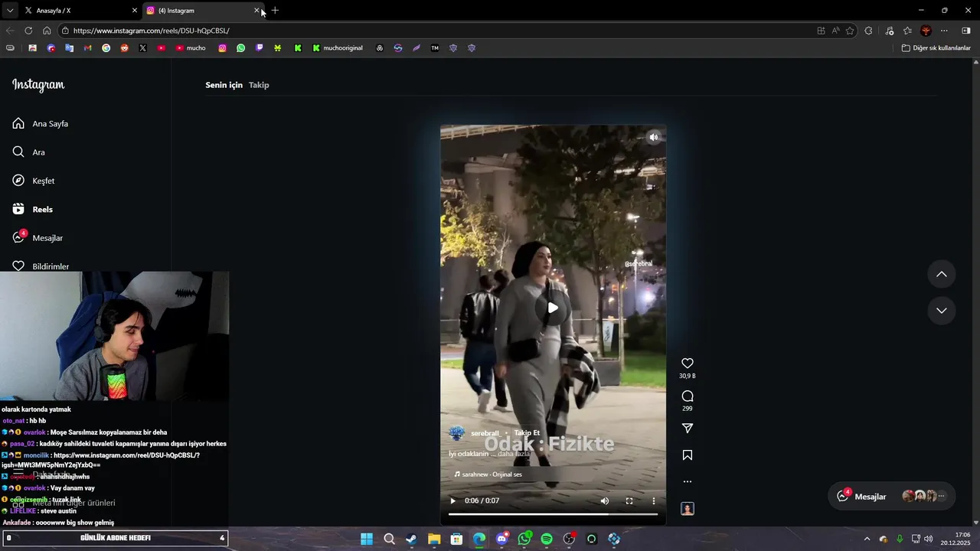Viewport: 980px width, 551px height.
Task: Reload the page
Action: [28, 31]
